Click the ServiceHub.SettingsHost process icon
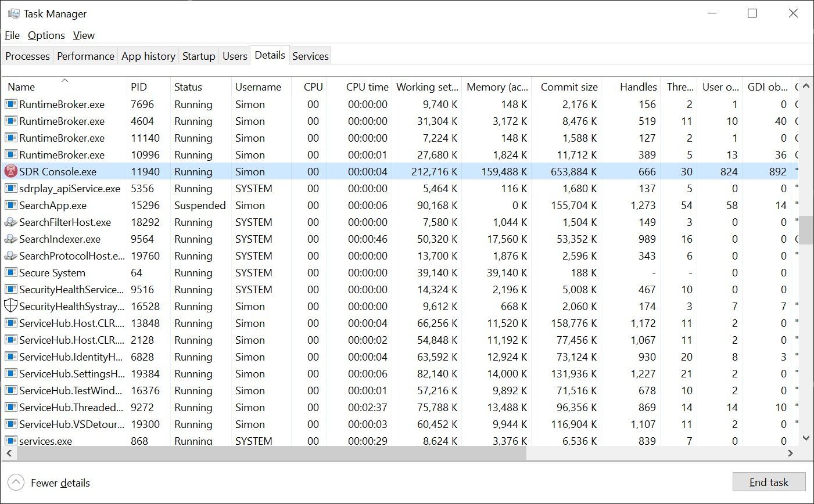The width and height of the screenshot is (814, 504). [x=10, y=374]
